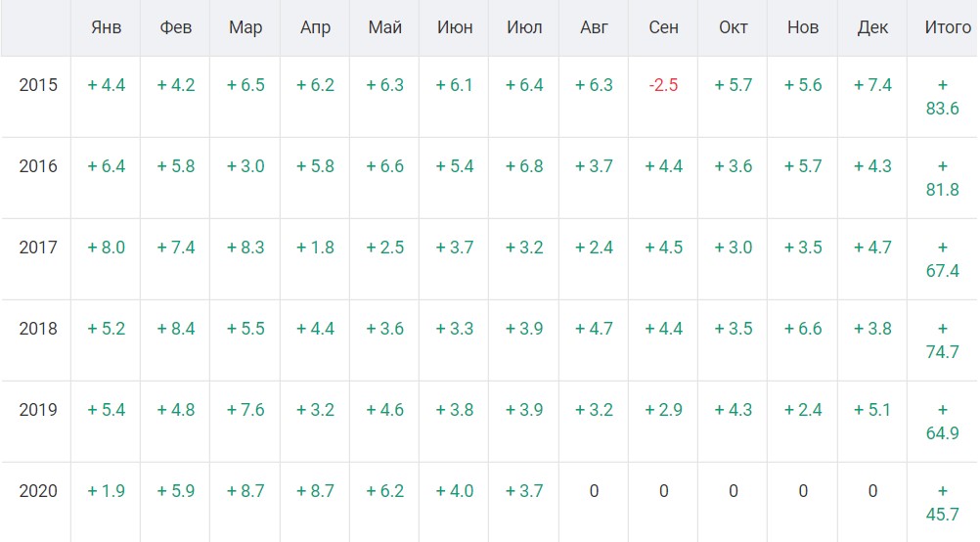
Task: Click the + 7.6 value in March 2019
Action: point(245,410)
